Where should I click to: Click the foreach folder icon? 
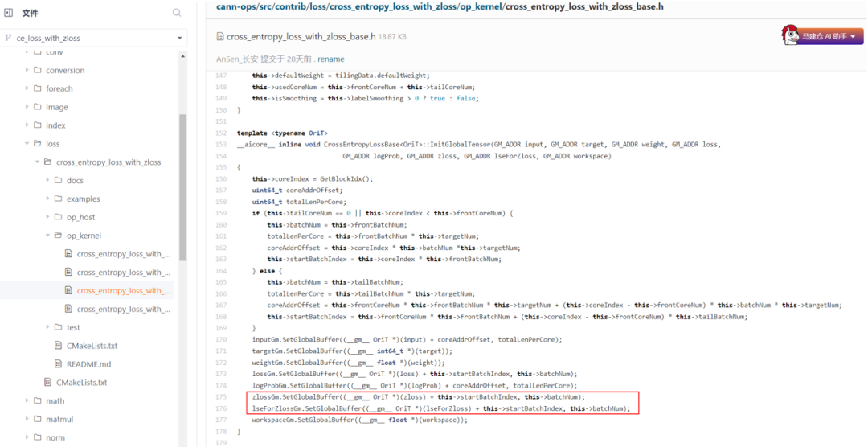38,88
